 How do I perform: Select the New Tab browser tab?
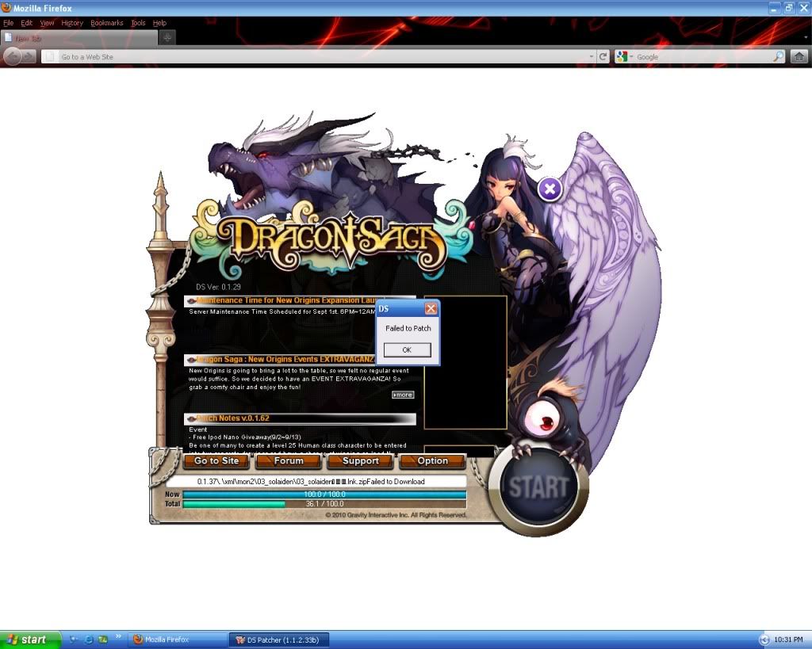pyautogui.click(x=79, y=38)
